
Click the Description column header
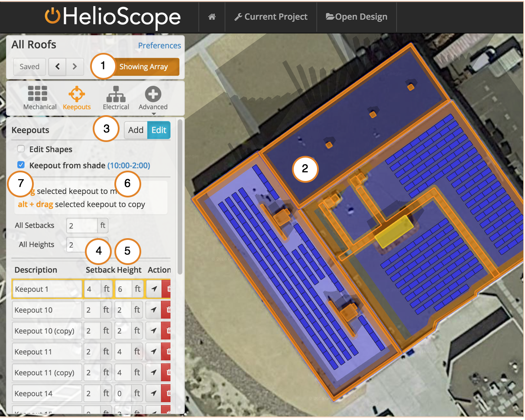click(36, 270)
